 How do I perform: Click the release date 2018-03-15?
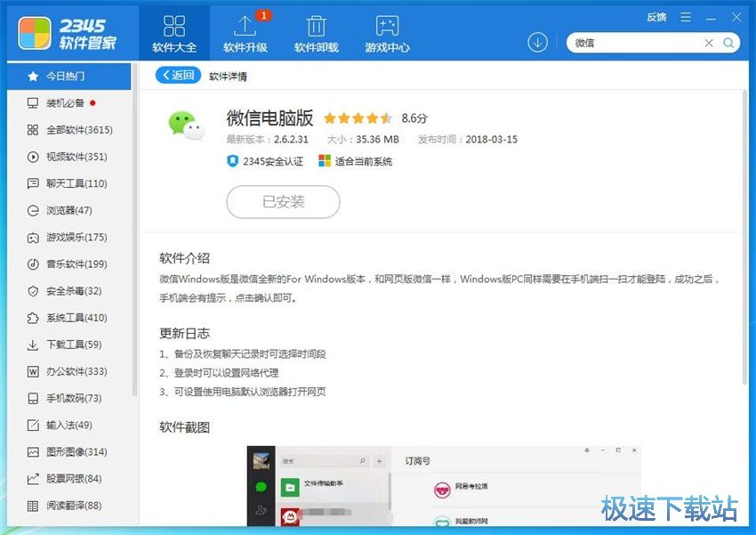pyautogui.click(x=491, y=140)
